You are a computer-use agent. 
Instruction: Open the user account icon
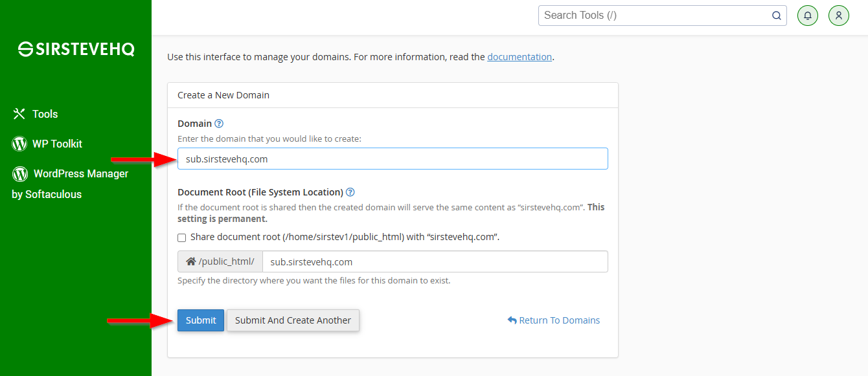click(839, 16)
